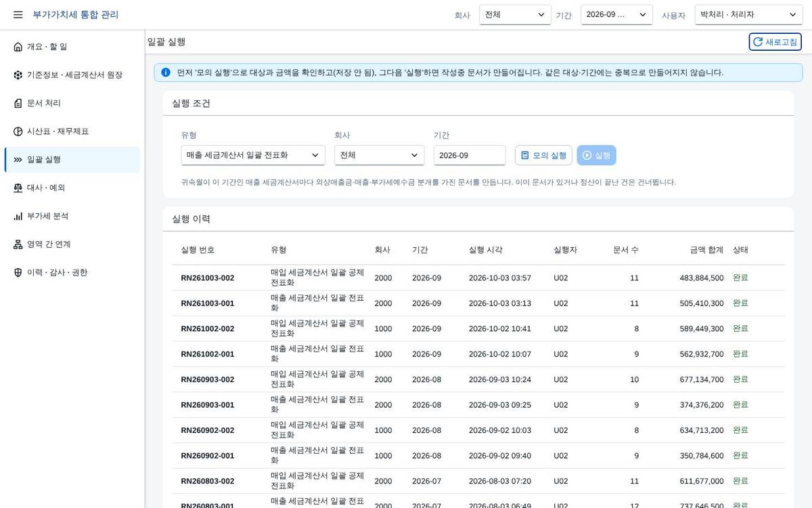Click the 실행 조건 section heading
Viewport: 812px width, 508px height.
pos(191,104)
